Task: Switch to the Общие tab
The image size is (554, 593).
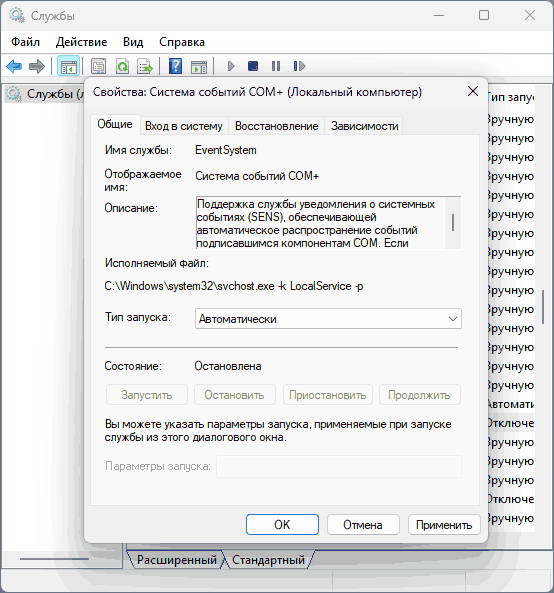Action: pos(115,124)
